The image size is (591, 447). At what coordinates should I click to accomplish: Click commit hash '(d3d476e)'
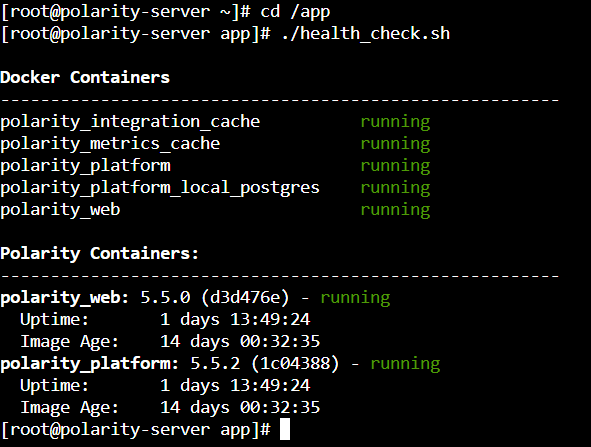245,298
